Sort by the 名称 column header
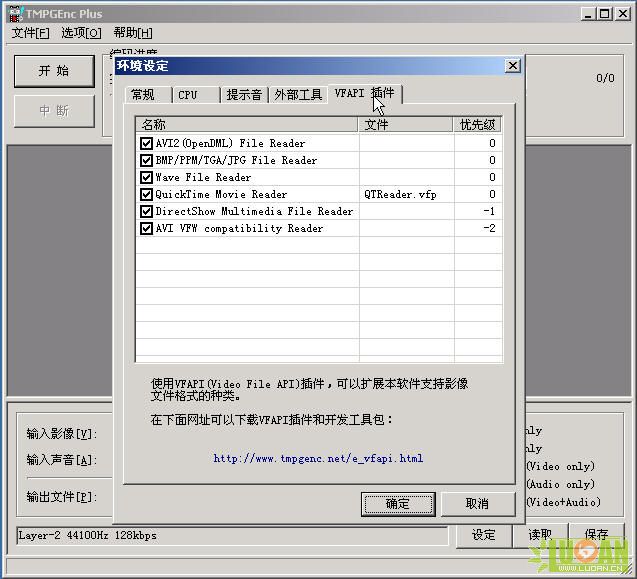 tap(247, 125)
